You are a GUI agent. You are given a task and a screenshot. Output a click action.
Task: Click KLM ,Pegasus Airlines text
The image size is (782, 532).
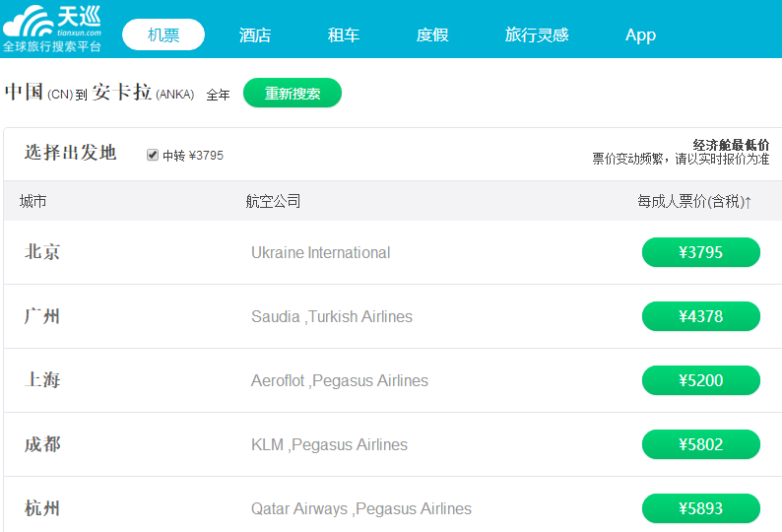tap(329, 444)
